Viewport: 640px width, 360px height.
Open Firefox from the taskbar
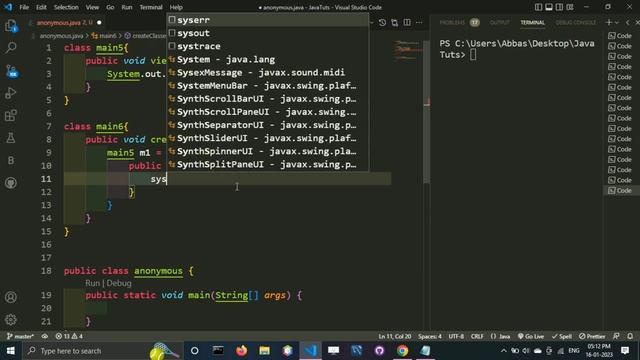pyautogui.click(x=241, y=351)
